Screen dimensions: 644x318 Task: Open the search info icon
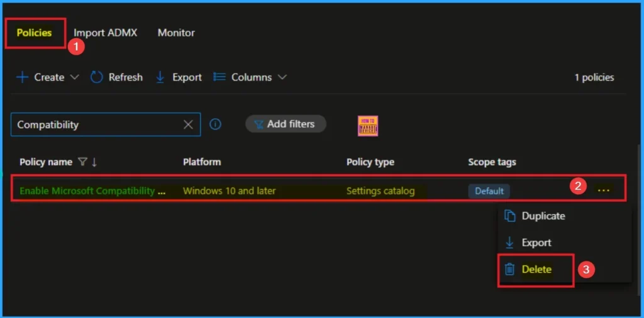click(x=215, y=124)
